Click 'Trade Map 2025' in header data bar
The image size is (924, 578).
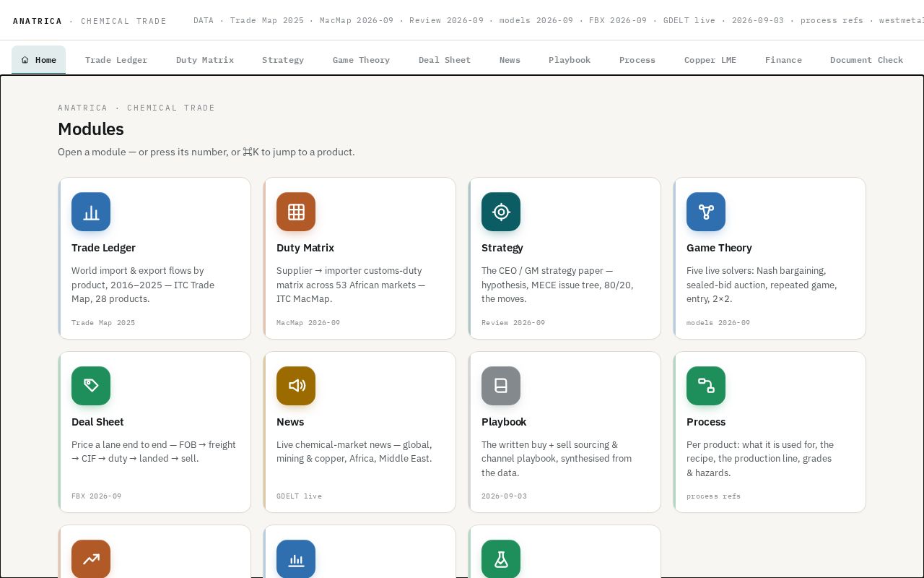click(267, 20)
